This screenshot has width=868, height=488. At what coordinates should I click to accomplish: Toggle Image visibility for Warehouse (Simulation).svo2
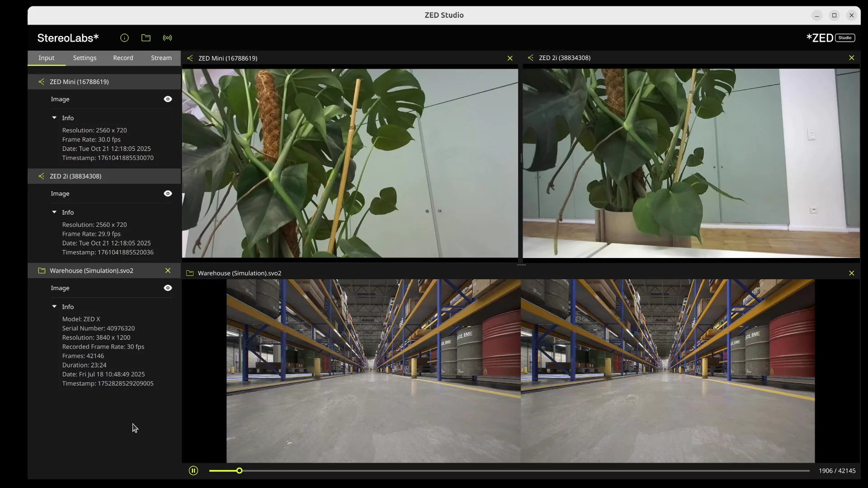click(168, 288)
